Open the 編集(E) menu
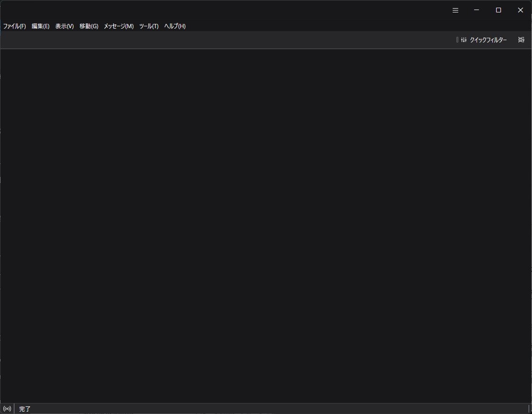 click(41, 26)
